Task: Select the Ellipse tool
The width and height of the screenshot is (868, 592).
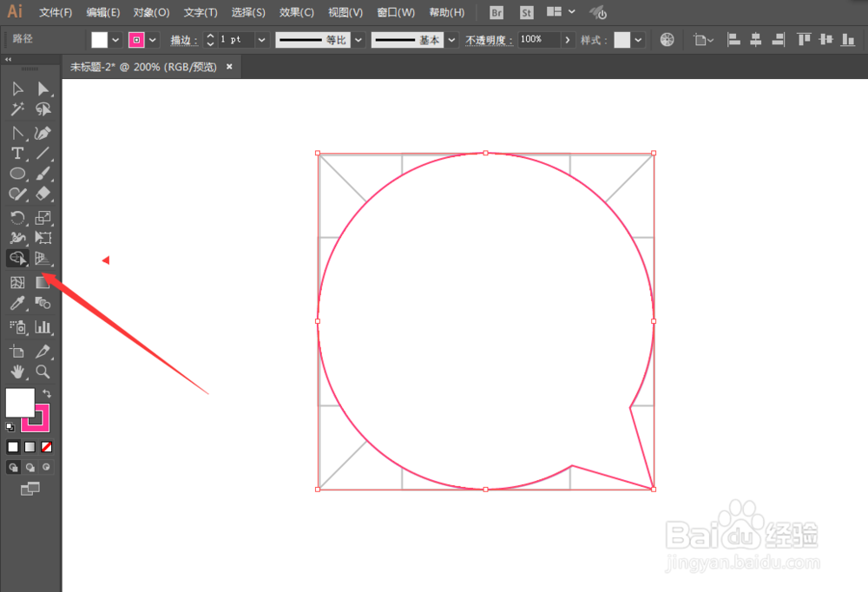Action: coord(16,174)
